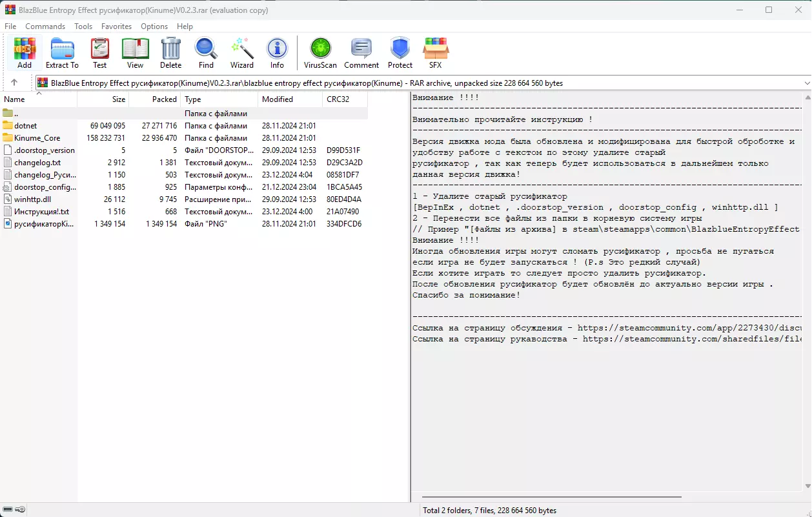Click the Инструкция!.txt file icon

[8, 211]
